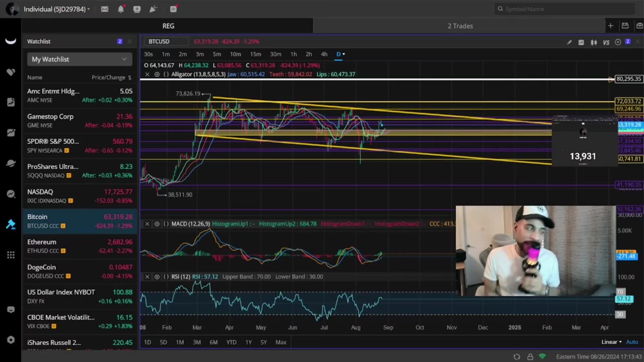Click the BTCUSD symbol input box

(167, 41)
